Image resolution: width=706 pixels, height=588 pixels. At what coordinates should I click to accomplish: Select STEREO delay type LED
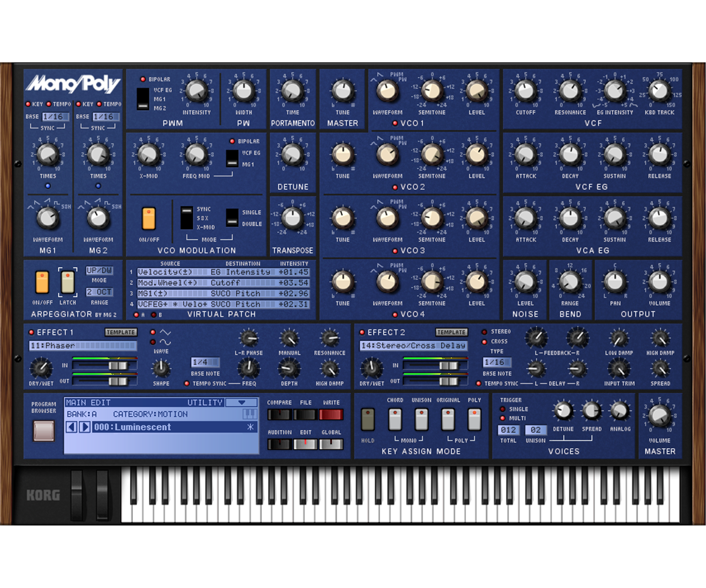click(485, 332)
